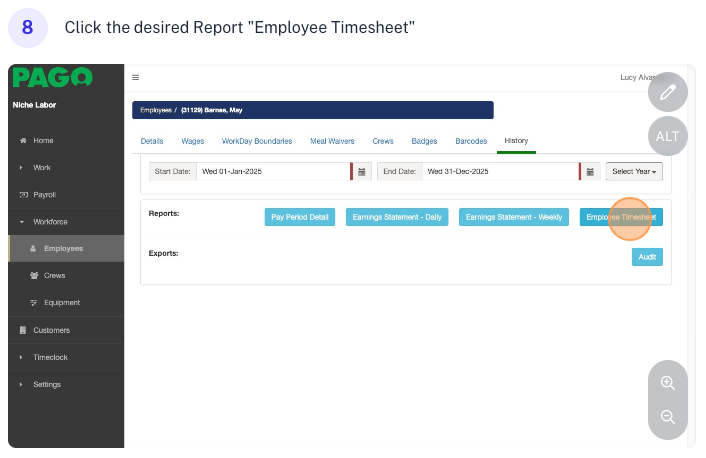The image size is (706, 458).
Task: Switch to the Wages tab
Action: (x=192, y=141)
